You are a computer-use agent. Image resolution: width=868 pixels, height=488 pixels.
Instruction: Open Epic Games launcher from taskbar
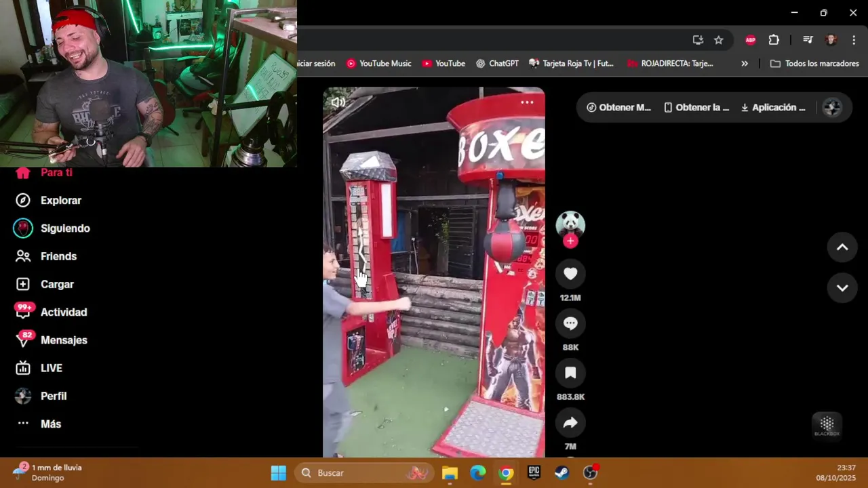click(534, 473)
